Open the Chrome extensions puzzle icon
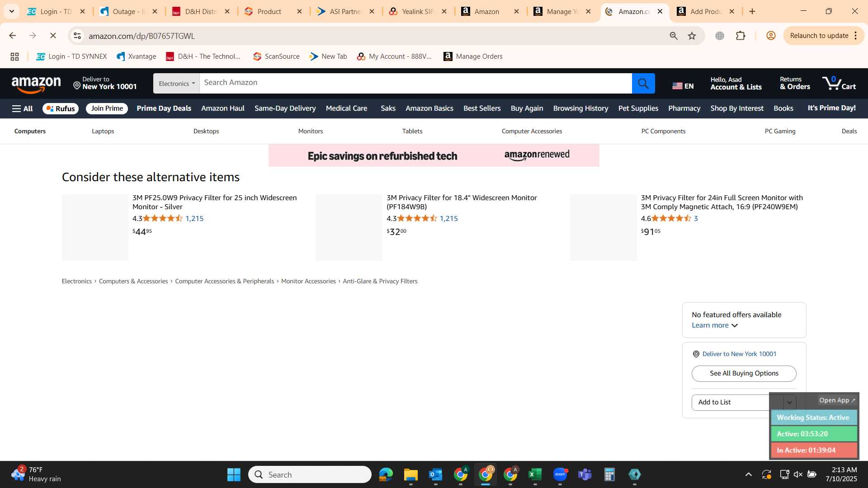This screenshot has height=488, width=868. (x=741, y=36)
